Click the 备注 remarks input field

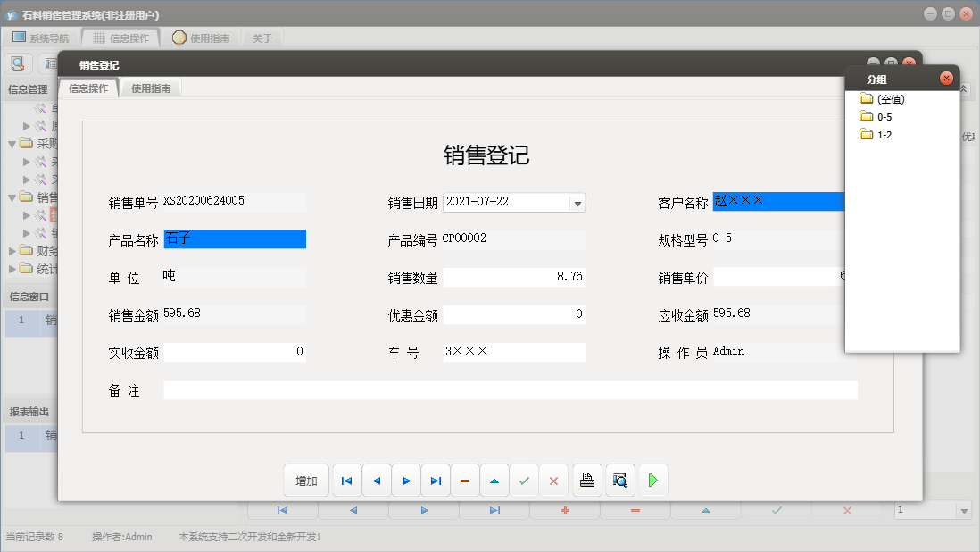(x=509, y=389)
